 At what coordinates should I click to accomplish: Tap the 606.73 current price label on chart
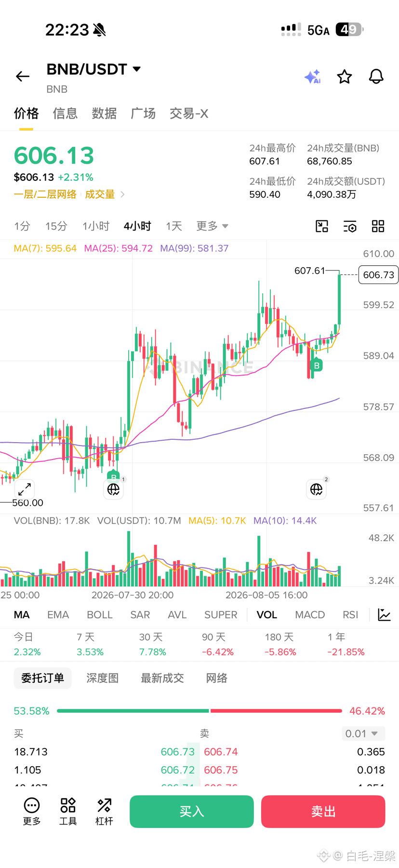pyautogui.click(x=378, y=275)
